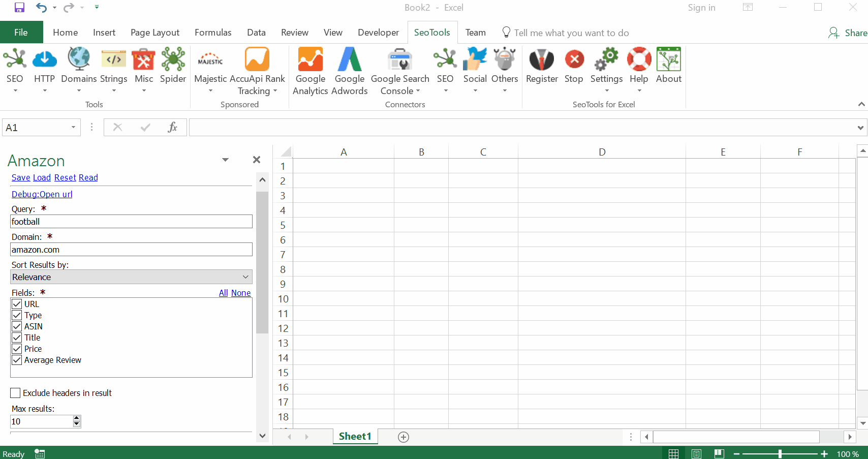Close the Amazon task pane
The image size is (868, 459).
(257, 160)
